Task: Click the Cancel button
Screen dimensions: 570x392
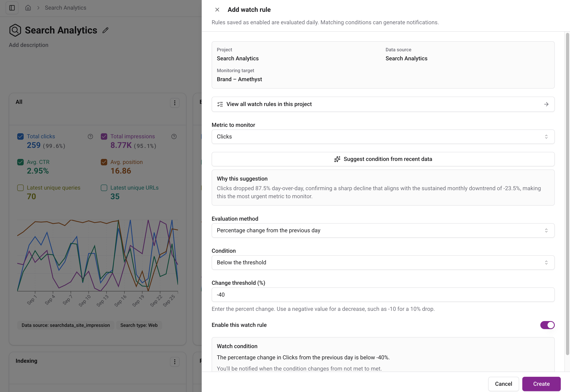Action: (503, 384)
